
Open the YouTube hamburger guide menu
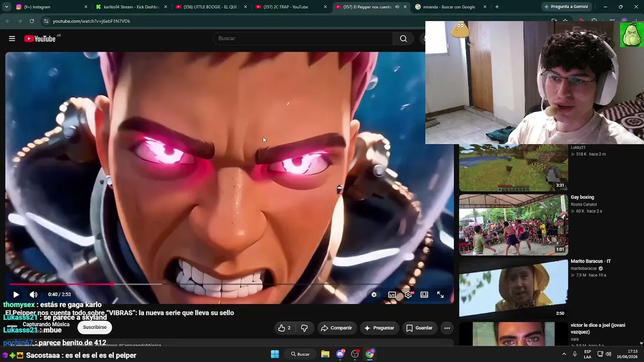pos(12,39)
